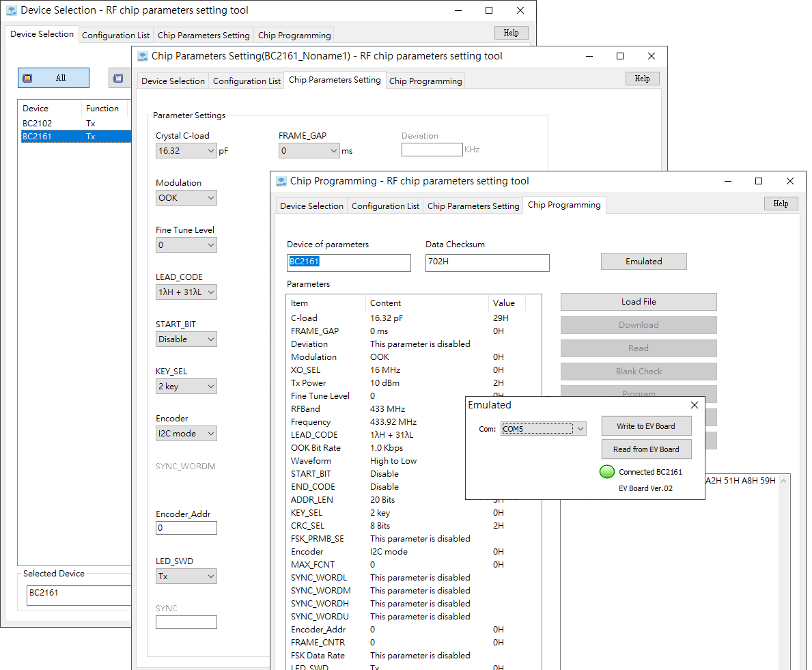
Task: Open Chip Parameters Setting tab in Chip Programming window
Action: click(473, 206)
